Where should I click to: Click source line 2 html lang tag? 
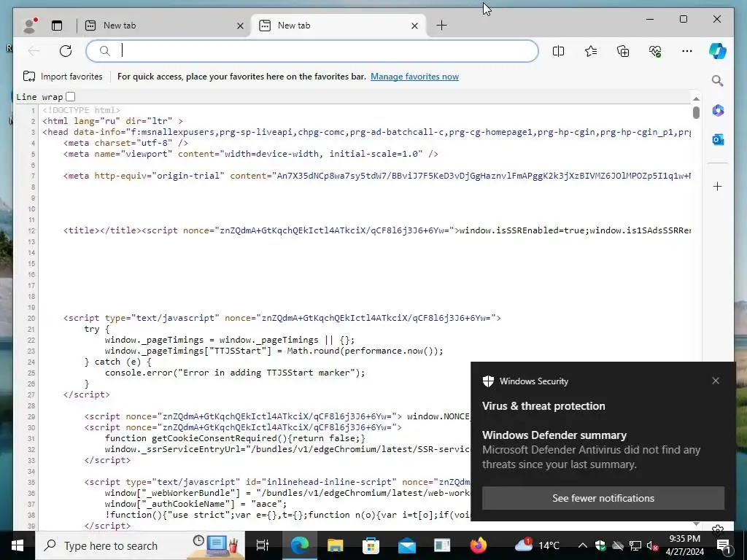112,121
